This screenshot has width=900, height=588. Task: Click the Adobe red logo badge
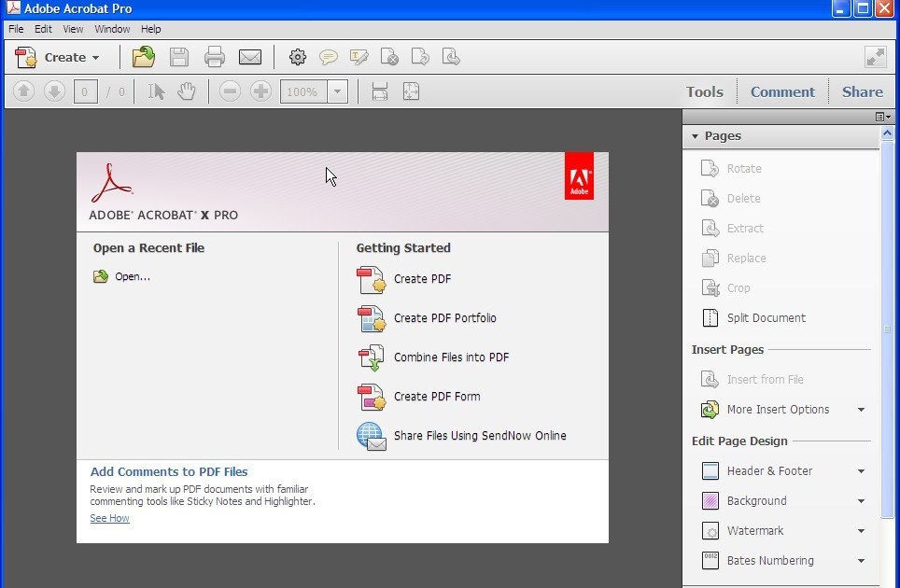point(579,176)
